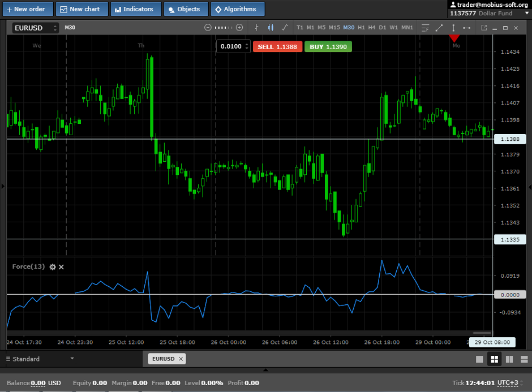The width and height of the screenshot is (532, 392).
Task: Expand the bottom panel with up arrow
Action: [265, 370]
